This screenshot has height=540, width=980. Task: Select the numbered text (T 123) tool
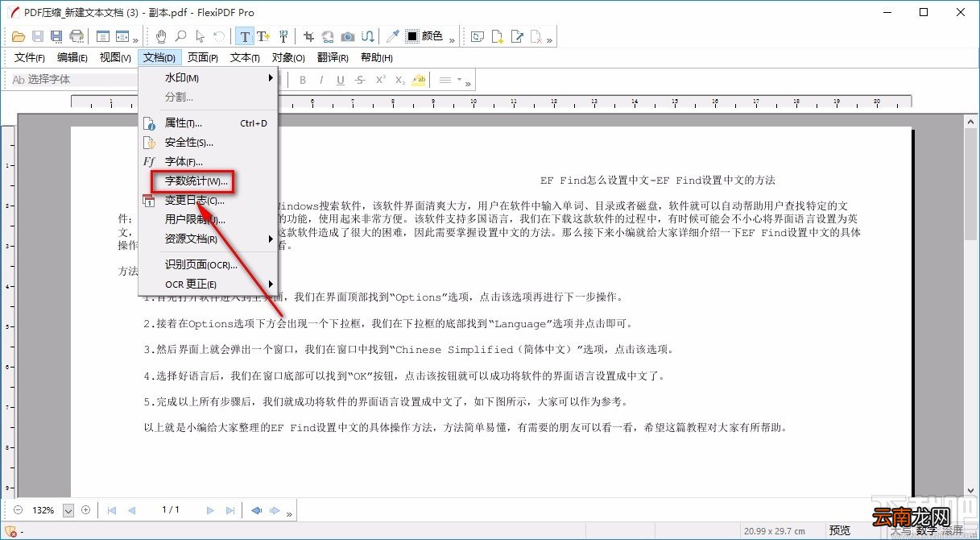coord(283,36)
